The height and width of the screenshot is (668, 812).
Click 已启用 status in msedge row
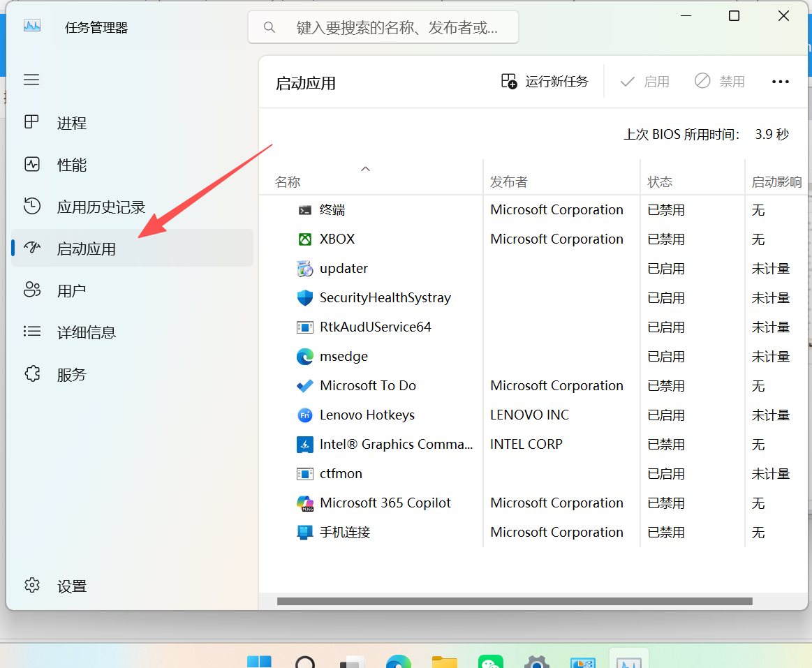tap(666, 356)
